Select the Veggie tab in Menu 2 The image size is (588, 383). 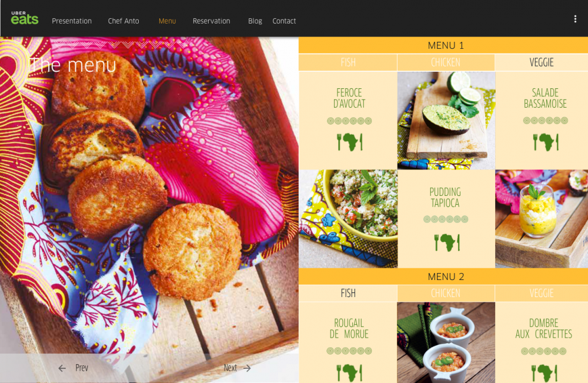542,293
